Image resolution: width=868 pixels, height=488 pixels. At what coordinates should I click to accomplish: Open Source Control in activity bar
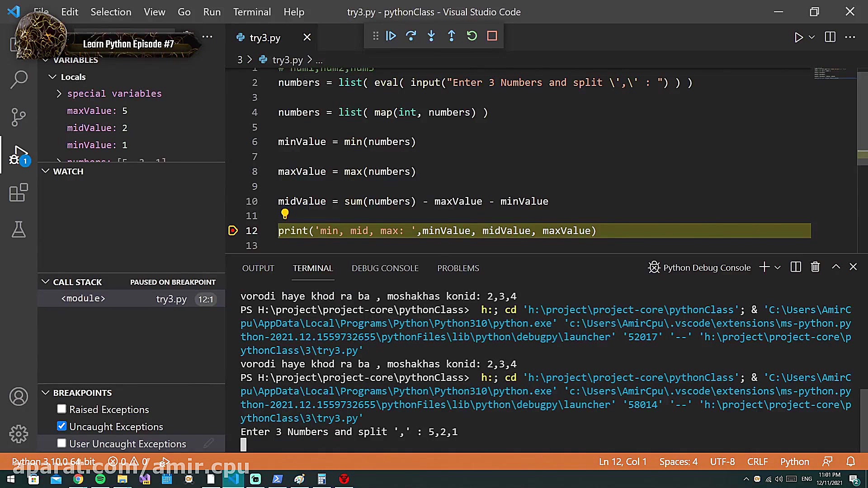pos(19,117)
